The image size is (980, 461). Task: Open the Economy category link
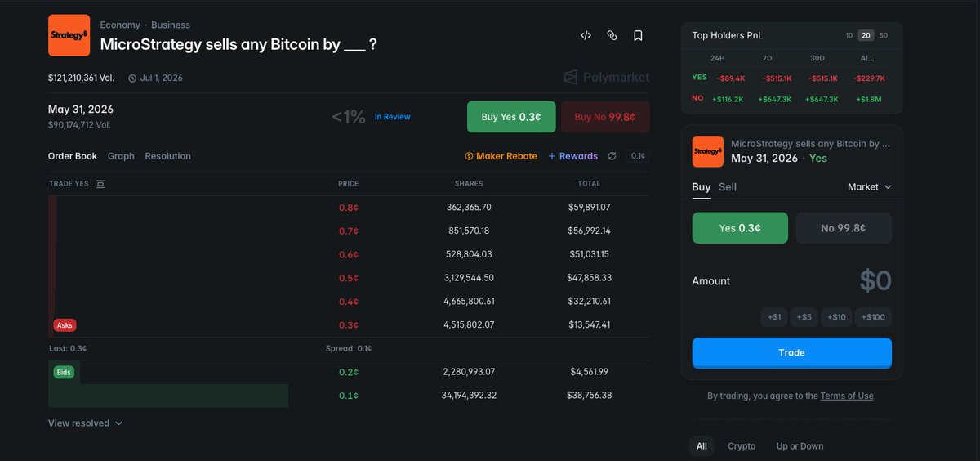pos(120,25)
